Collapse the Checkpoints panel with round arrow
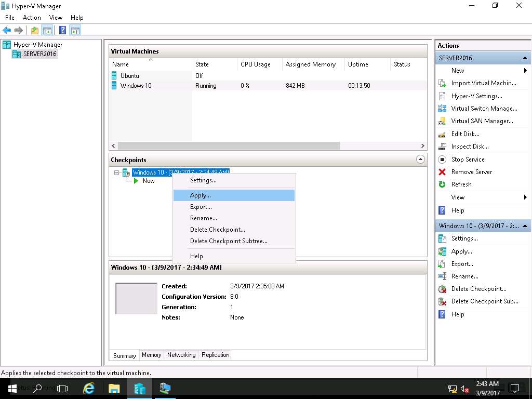Screen dimensions: 532x399 point(420,159)
